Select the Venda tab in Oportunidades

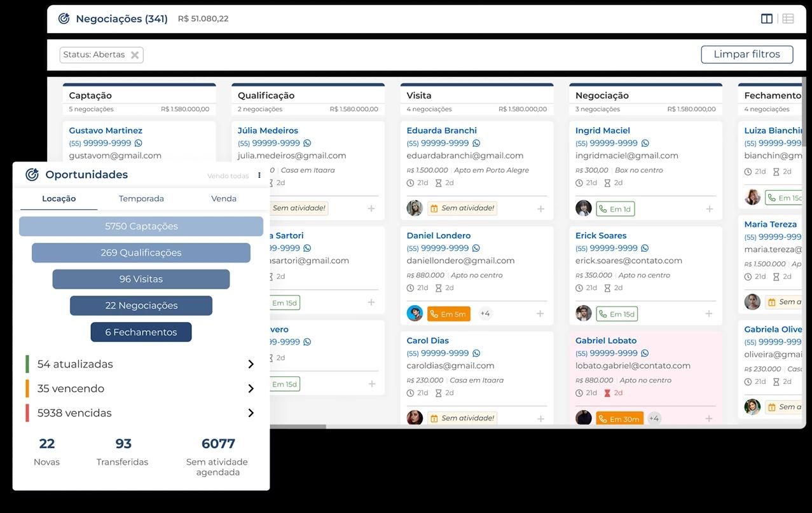point(224,198)
